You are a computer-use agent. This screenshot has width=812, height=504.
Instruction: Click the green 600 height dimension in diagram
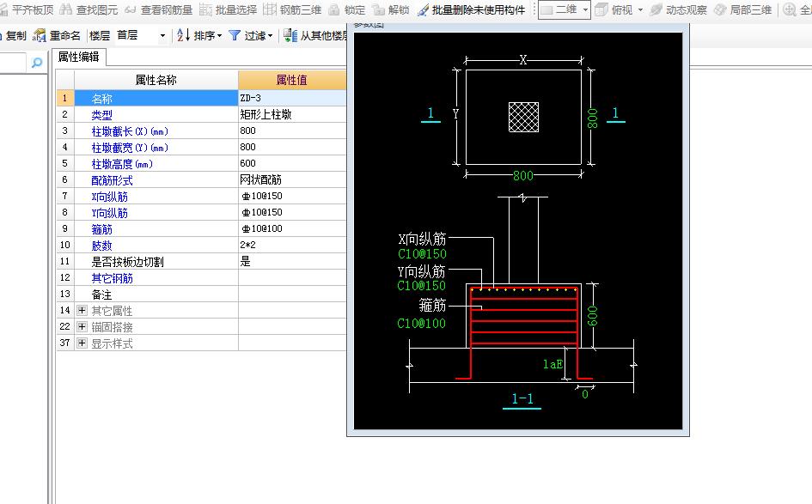coord(592,316)
